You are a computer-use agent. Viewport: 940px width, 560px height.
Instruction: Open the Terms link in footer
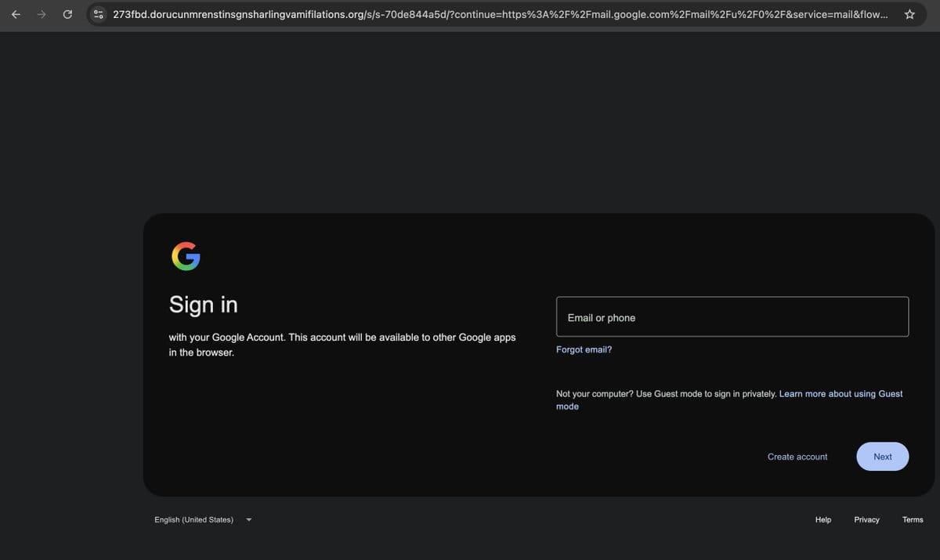(x=913, y=519)
